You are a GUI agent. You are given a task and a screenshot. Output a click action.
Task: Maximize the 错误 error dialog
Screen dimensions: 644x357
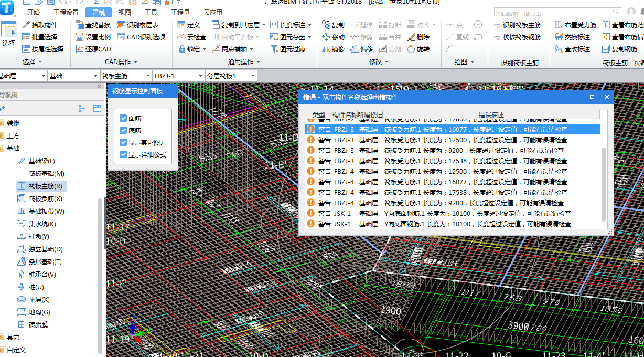592,97
